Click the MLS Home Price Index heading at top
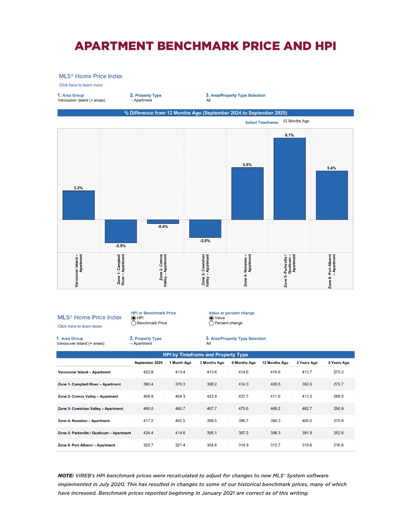 tap(91, 76)
